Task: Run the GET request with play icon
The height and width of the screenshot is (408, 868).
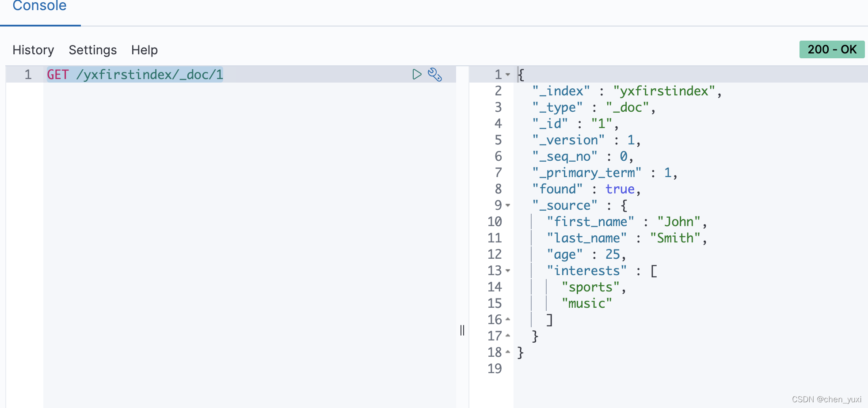Action: pyautogui.click(x=416, y=74)
